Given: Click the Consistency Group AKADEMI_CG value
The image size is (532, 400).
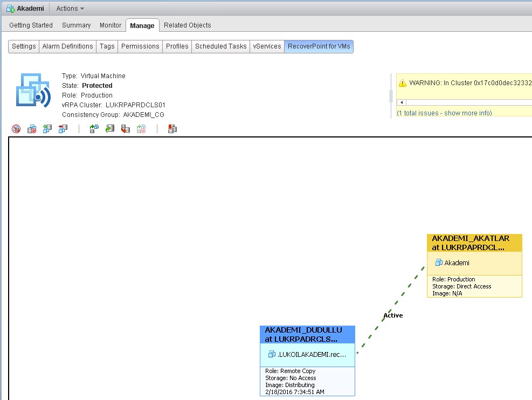Looking at the screenshot, I should (x=143, y=115).
